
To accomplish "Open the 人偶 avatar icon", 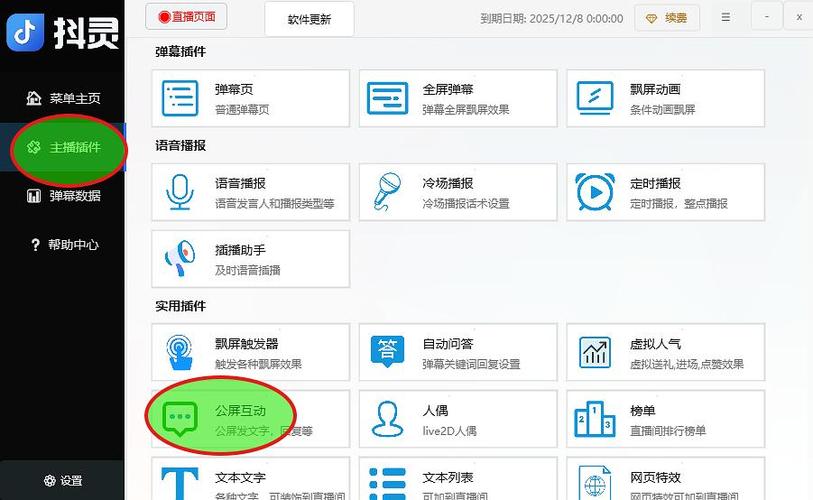I will click(387, 419).
